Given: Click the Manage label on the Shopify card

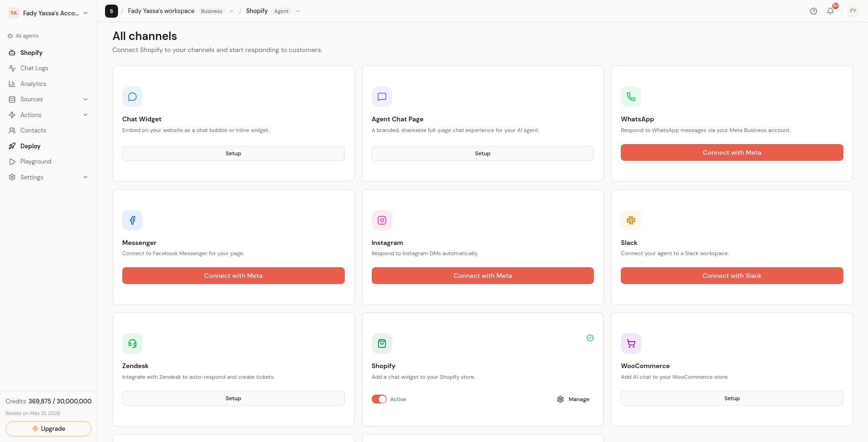Looking at the screenshot, I should [579, 399].
